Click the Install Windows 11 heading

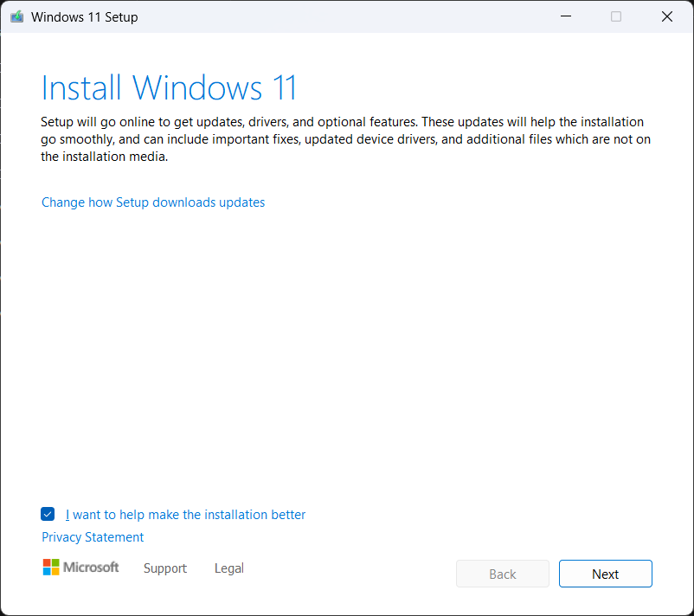coord(169,87)
